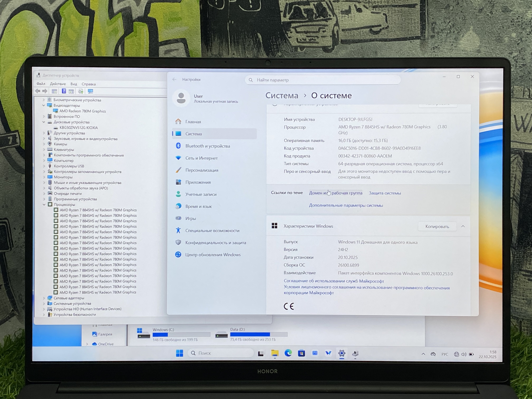The image size is (532, 399).
Task: Click the volume icon in system tray
Action: (x=464, y=354)
